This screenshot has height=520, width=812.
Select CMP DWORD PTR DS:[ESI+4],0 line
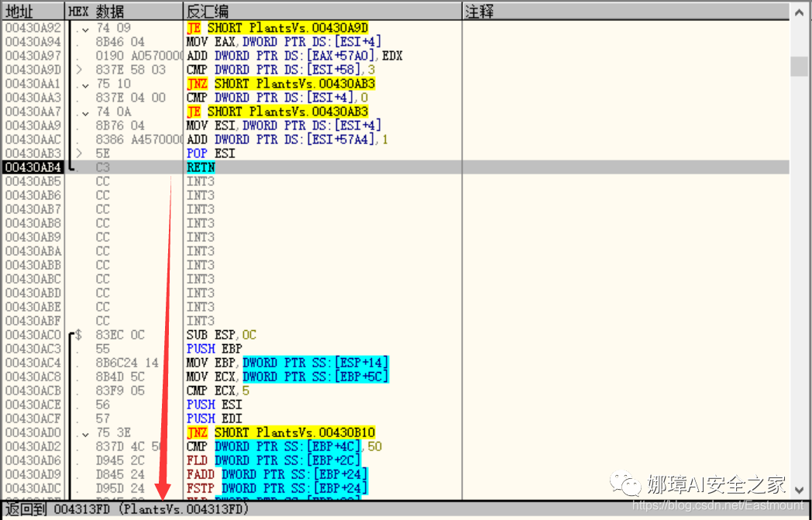click(277, 98)
